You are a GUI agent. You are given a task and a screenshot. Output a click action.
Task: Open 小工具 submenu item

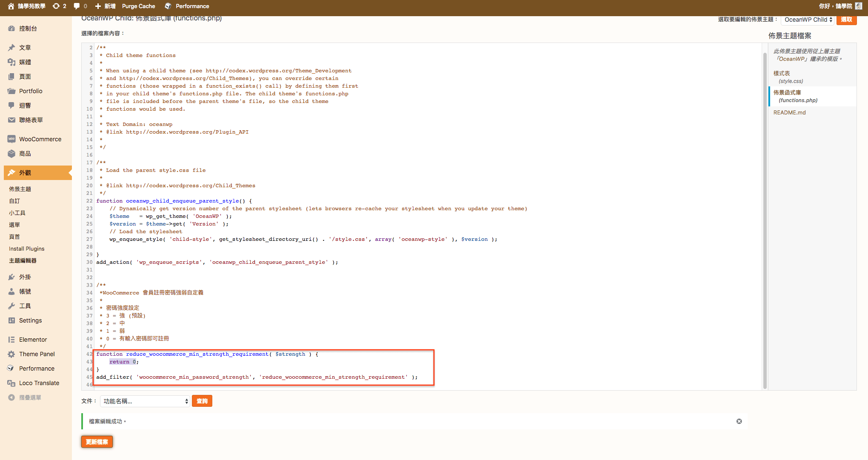tap(17, 213)
